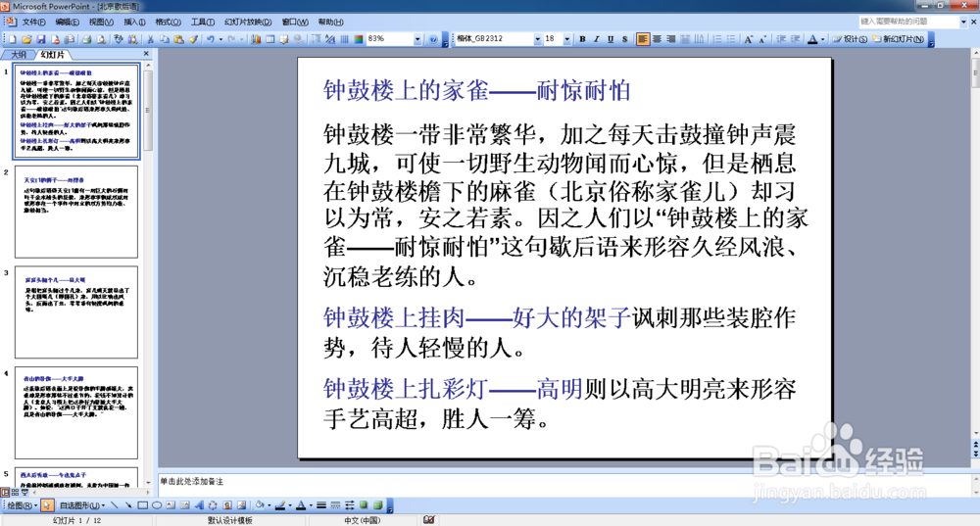Expand the line color dropdown arrow
The width and height of the screenshot is (980, 526).
coord(290,505)
